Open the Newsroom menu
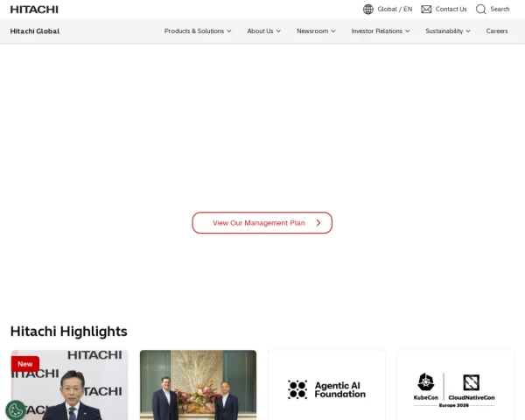The image size is (525, 420). click(312, 31)
